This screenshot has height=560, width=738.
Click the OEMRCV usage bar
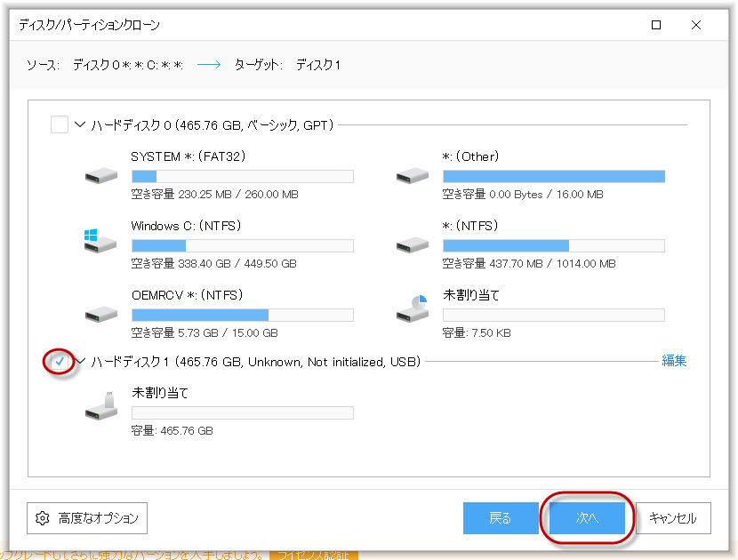click(x=243, y=315)
